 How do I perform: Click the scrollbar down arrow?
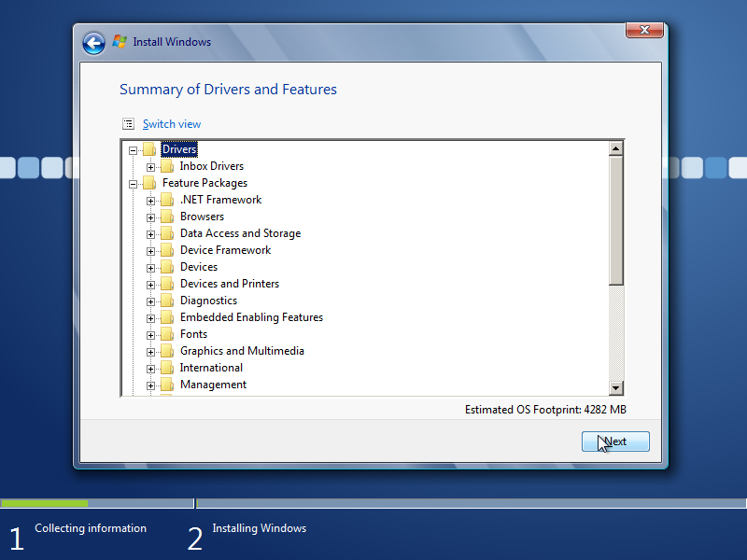pos(616,387)
